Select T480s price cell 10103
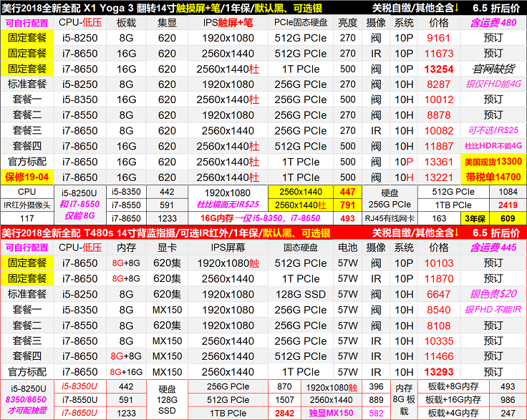527x420 pixels. tap(438, 263)
